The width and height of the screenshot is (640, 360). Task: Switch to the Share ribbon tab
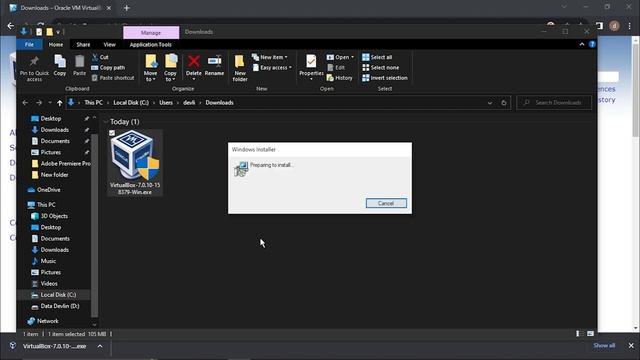click(83, 44)
